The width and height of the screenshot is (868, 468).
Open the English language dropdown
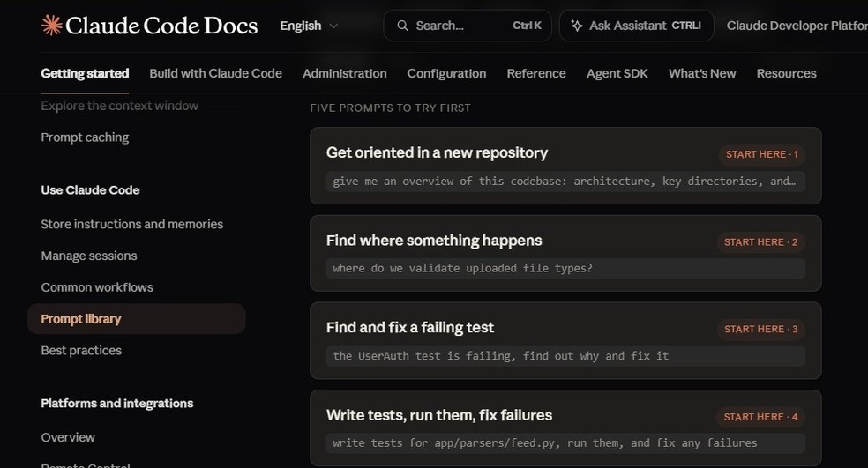coord(309,26)
